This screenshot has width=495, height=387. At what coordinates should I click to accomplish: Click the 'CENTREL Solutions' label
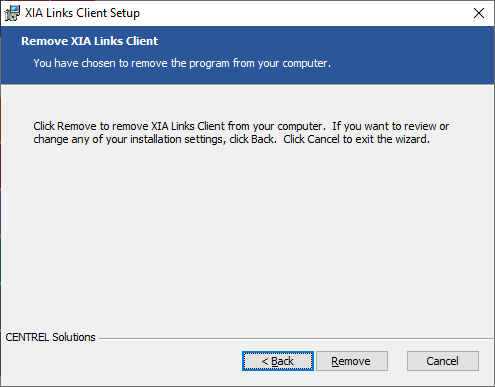click(50, 337)
